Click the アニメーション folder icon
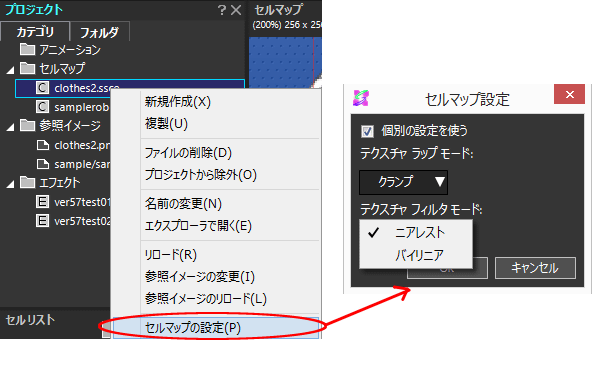This screenshot has width=600, height=380. [27, 49]
